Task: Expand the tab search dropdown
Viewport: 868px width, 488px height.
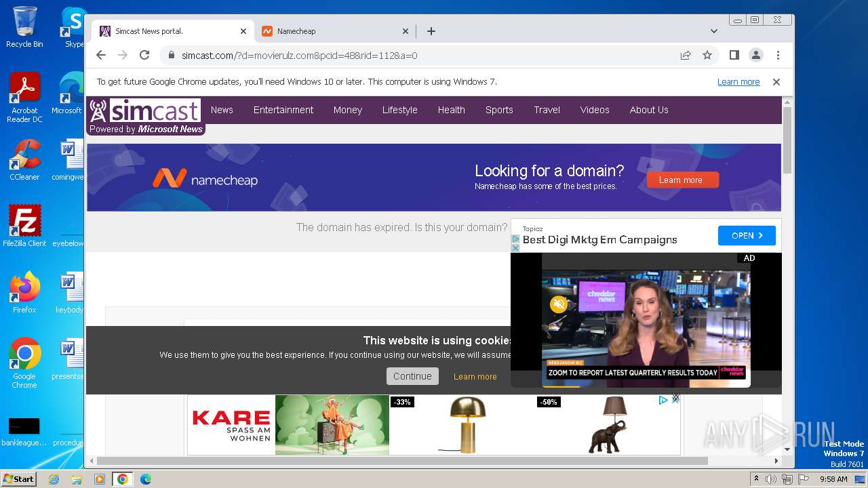Action: [x=713, y=31]
